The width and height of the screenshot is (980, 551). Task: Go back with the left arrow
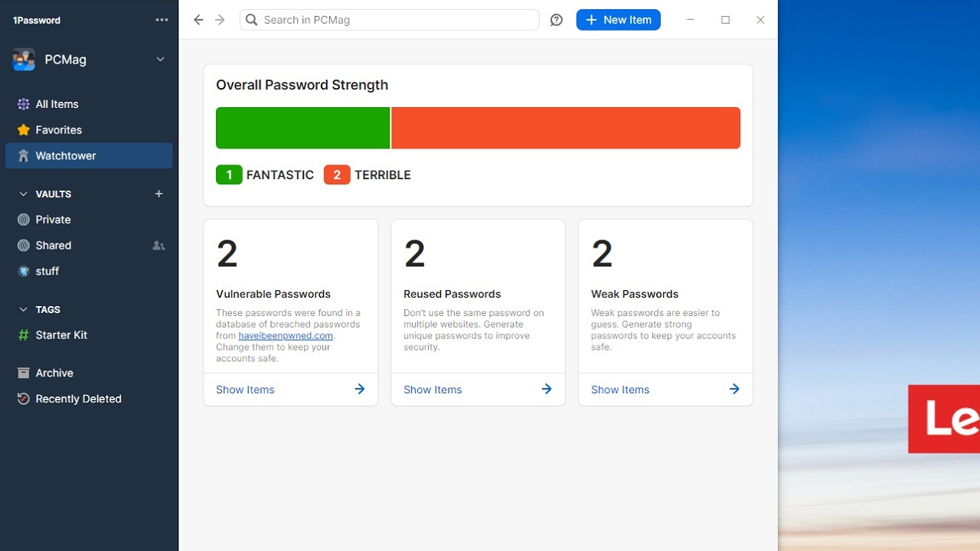198,20
